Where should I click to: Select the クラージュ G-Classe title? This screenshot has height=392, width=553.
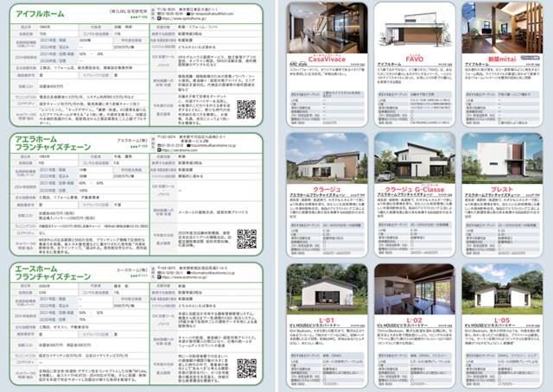point(415,189)
